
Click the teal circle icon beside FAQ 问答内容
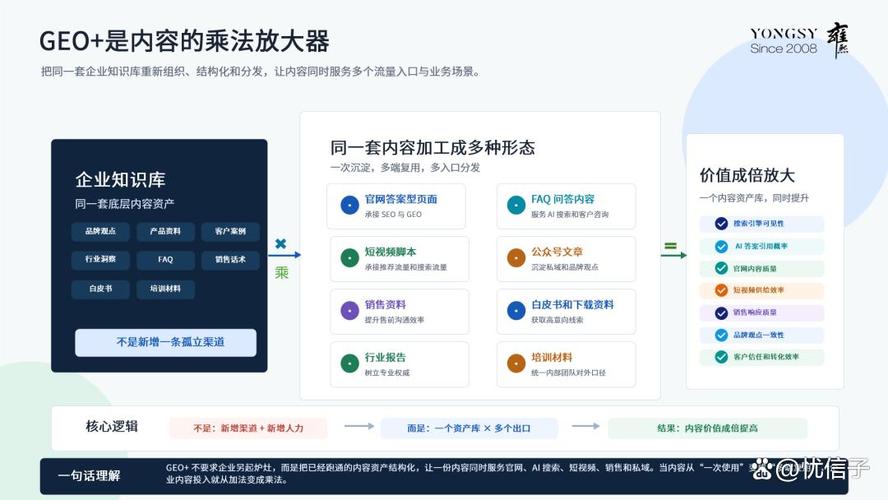click(516, 205)
